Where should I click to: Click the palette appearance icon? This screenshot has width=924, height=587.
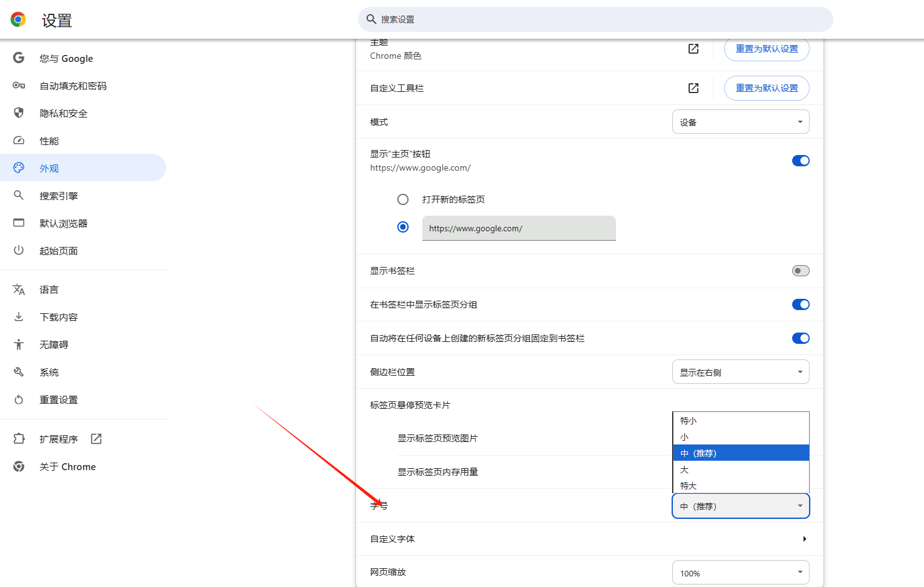coord(19,168)
